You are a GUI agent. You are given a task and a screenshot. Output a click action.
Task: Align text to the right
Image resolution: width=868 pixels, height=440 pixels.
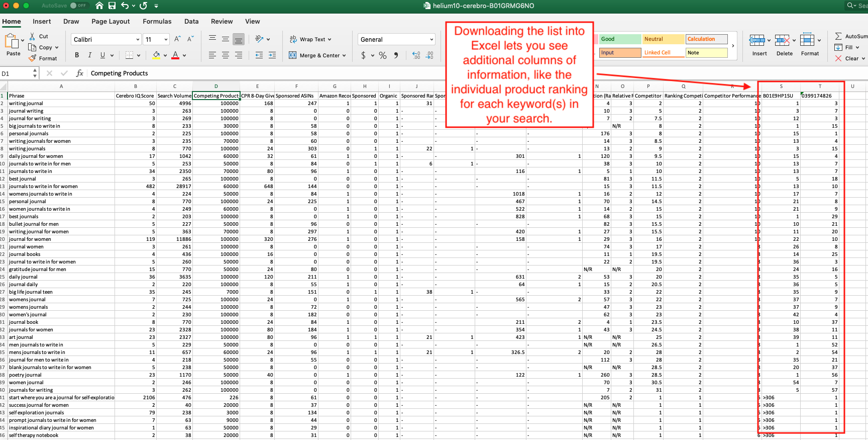pyautogui.click(x=239, y=55)
